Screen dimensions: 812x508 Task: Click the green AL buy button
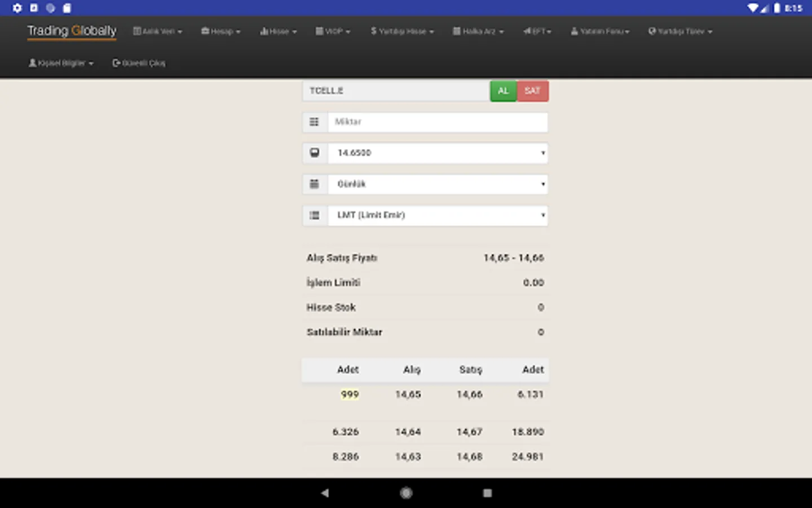click(503, 91)
